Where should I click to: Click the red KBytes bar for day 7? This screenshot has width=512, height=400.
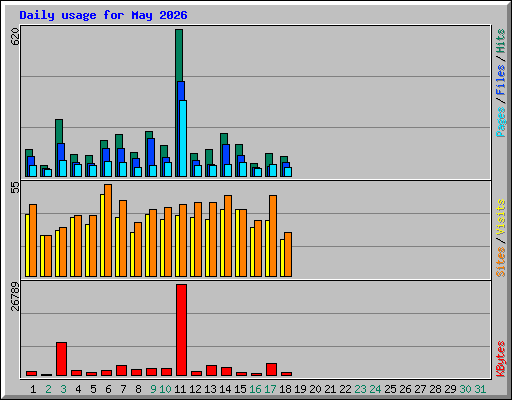pyautogui.click(x=121, y=371)
